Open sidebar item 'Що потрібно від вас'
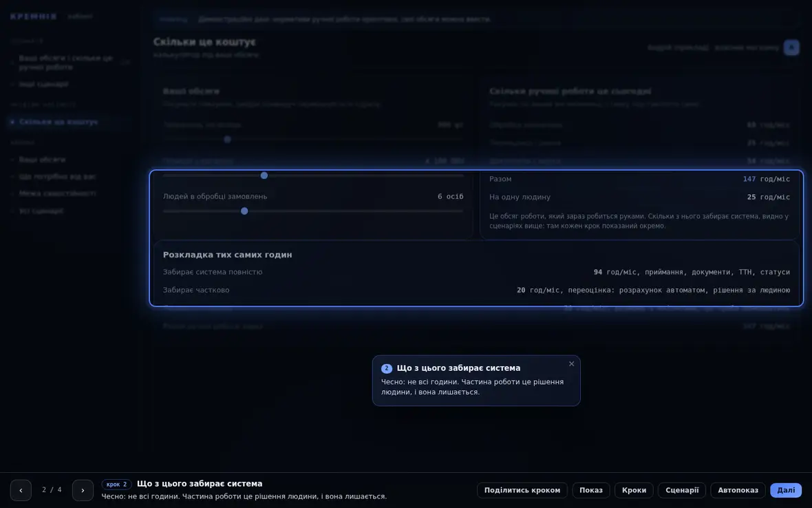Viewport: 812px width, 508px height. pos(58,177)
